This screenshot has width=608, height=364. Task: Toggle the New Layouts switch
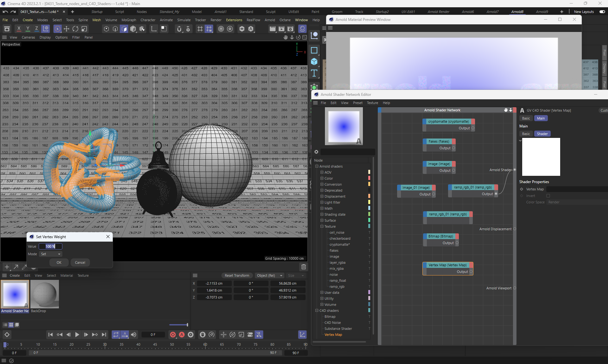[602, 12]
